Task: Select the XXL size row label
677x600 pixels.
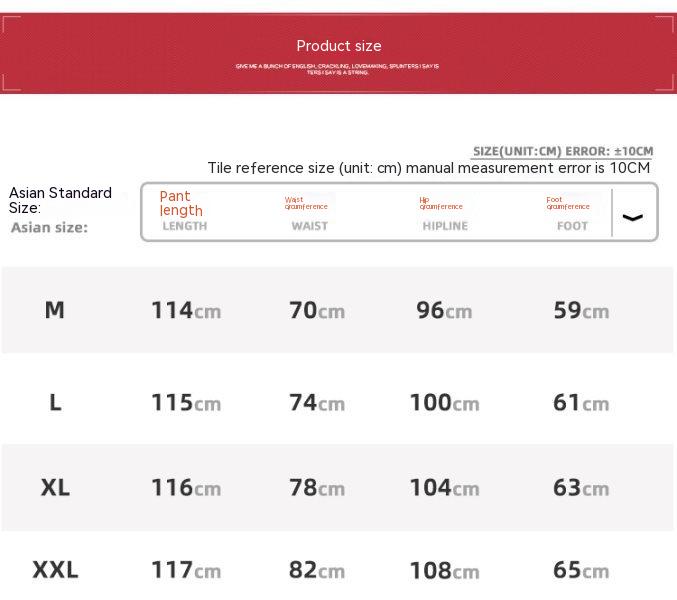Action: click(x=55, y=570)
